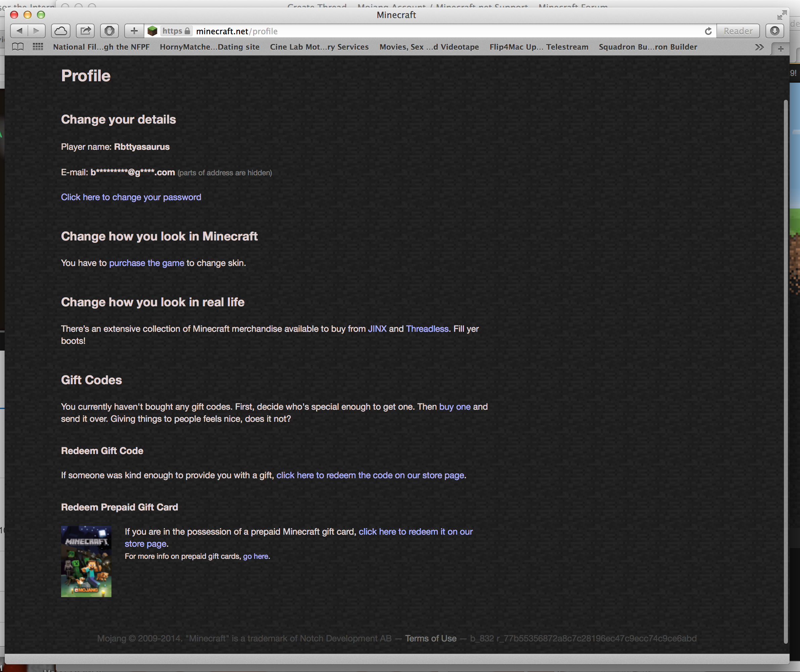Screen dimensions: 800x672
Task: Open a new tab with the plus tab button
Action: (781, 49)
